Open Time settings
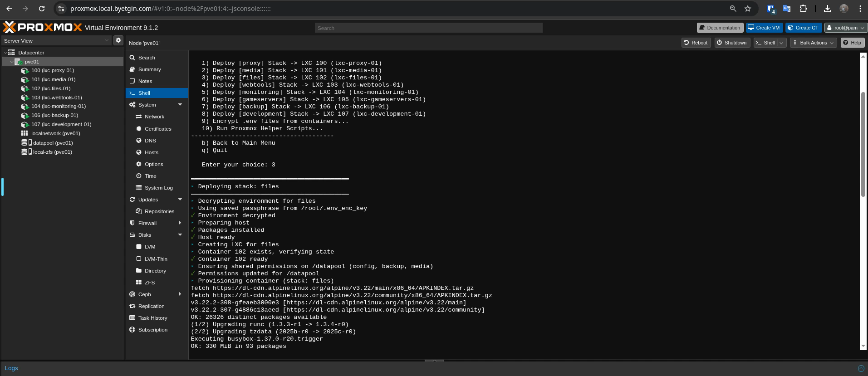The width and height of the screenshot is (868, 376). pyautogui.click(x=150, y=176)
